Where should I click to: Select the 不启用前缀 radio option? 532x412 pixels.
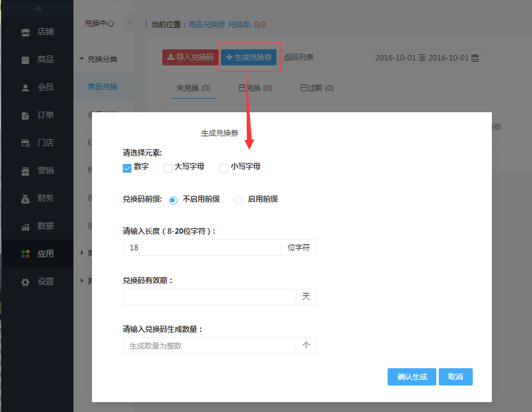pyautogui.click(x=173, y=200)
